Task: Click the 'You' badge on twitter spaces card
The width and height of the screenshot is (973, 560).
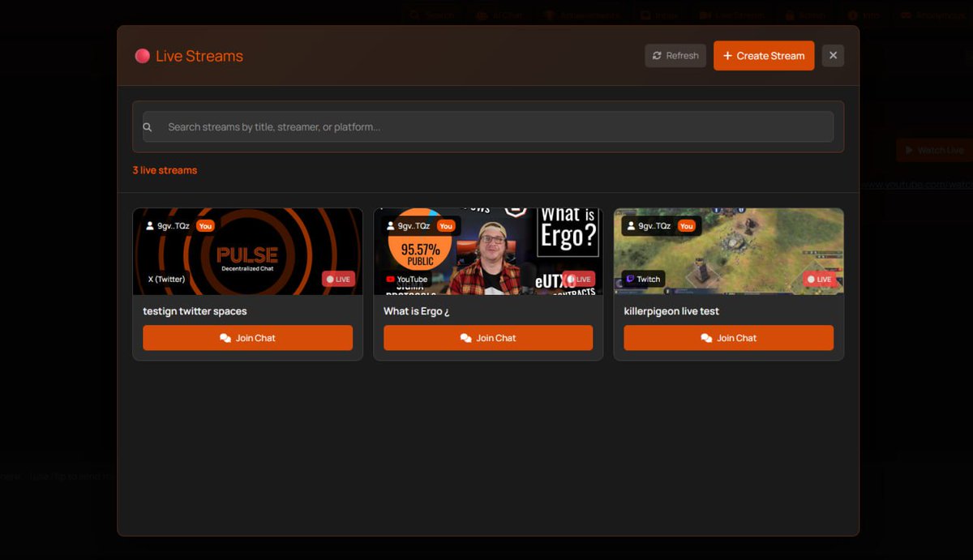Action: tap(205, 226)
